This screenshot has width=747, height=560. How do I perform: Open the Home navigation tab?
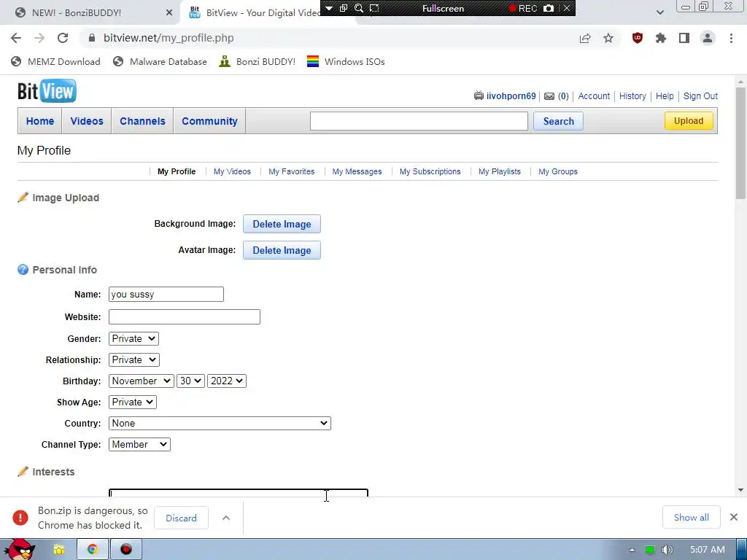click(40, 121)
